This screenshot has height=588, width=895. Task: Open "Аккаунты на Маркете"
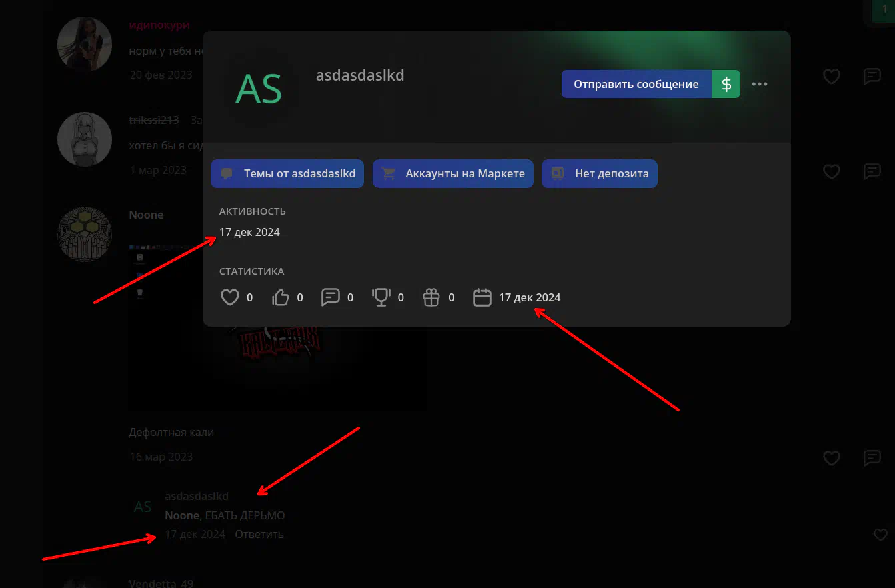pos(453,174)
